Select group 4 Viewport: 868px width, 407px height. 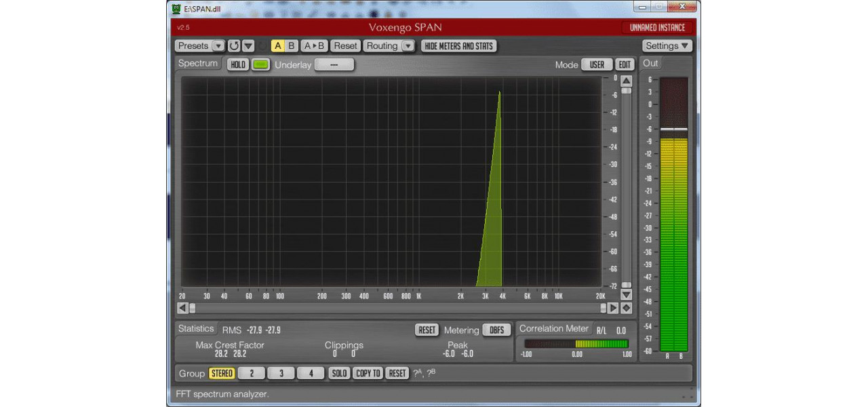click(311, 373)
